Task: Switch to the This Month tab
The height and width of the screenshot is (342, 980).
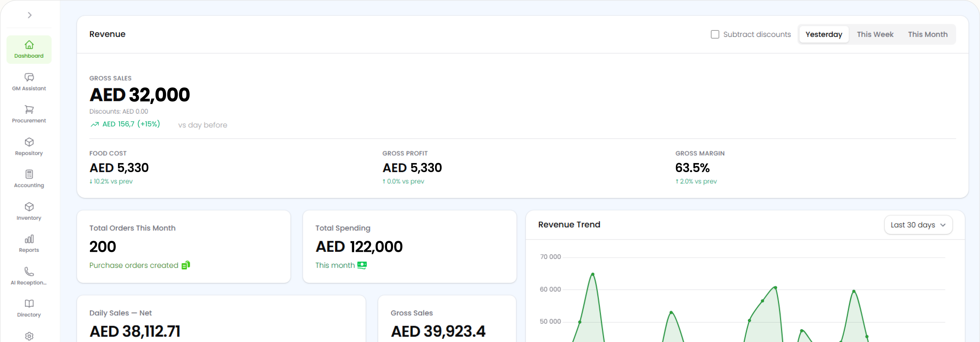Action: tap(927, 35)
